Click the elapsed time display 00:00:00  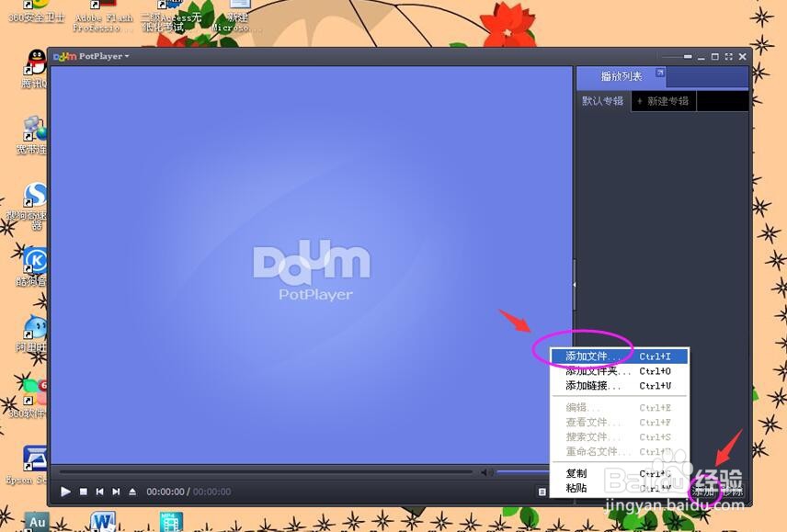pos(165,492)
